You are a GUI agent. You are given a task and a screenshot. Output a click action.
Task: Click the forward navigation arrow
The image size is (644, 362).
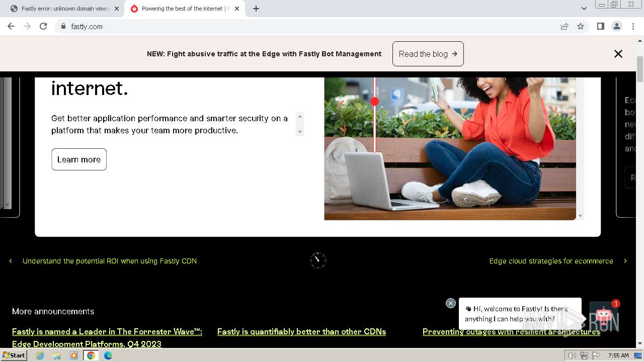click(x=27, y=26)
